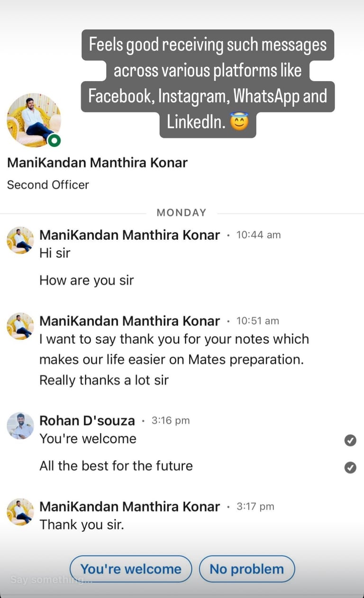Click avatar beside the 3:17 pm message

point(20,512)
